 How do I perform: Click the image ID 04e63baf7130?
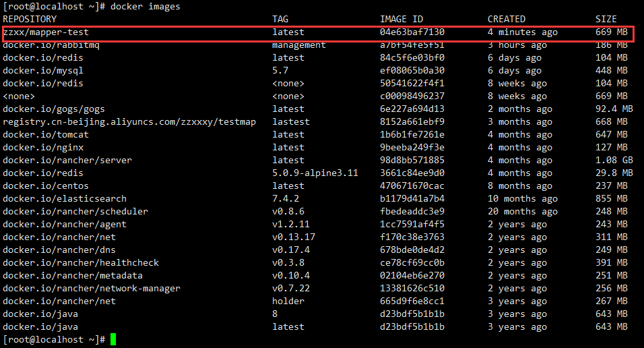pyautogui.click(x=412, y=32)
